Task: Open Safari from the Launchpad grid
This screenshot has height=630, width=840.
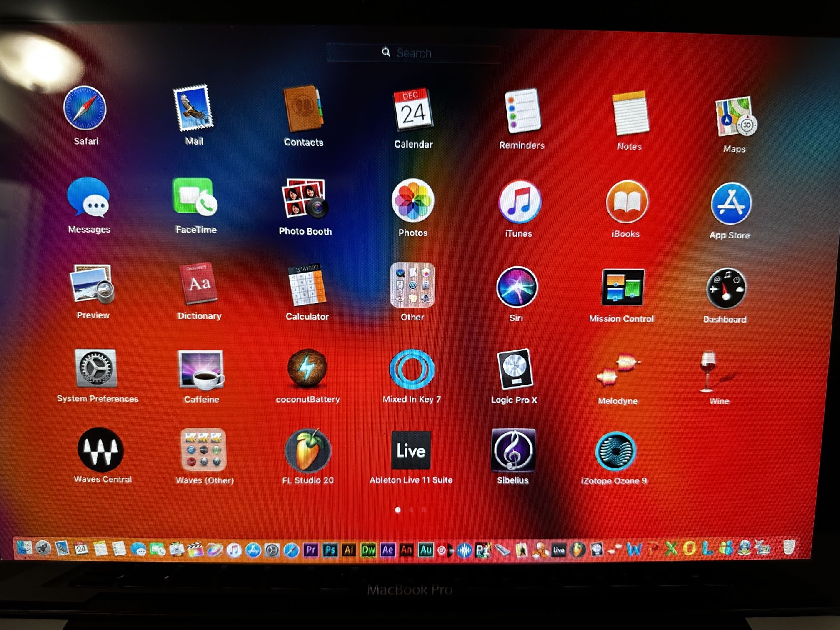Action: [x=85, y=108]
